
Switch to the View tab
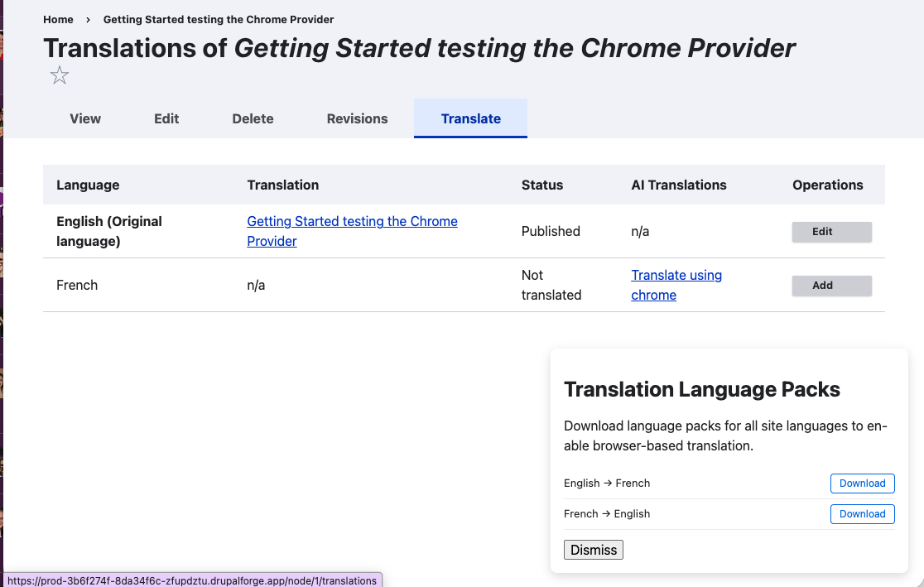click(84, 118)
